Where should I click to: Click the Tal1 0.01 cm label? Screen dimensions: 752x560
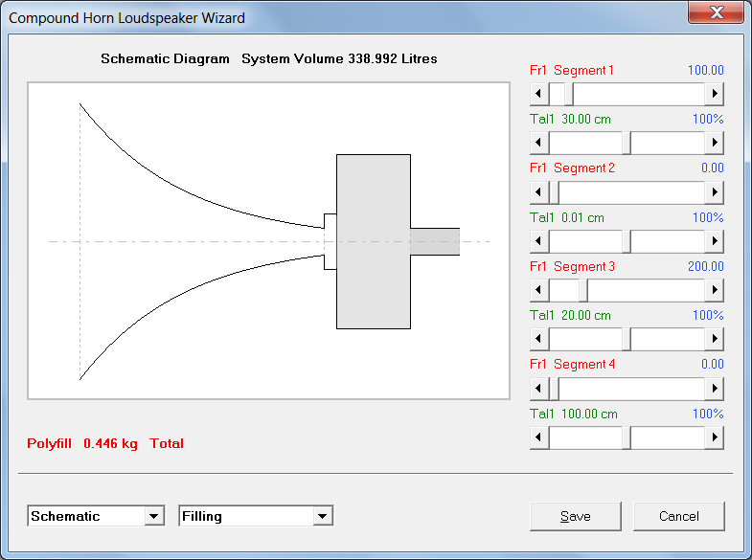pos(567,217)
